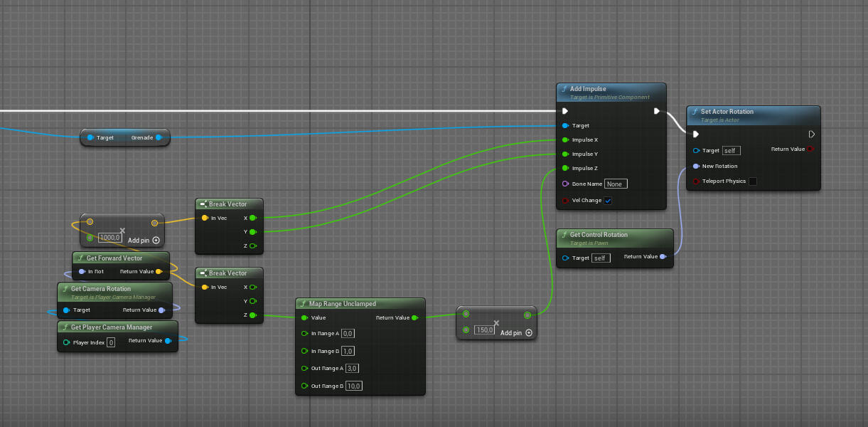
Task: Click the Out Range B value field
Action: (x=354, y=386)
